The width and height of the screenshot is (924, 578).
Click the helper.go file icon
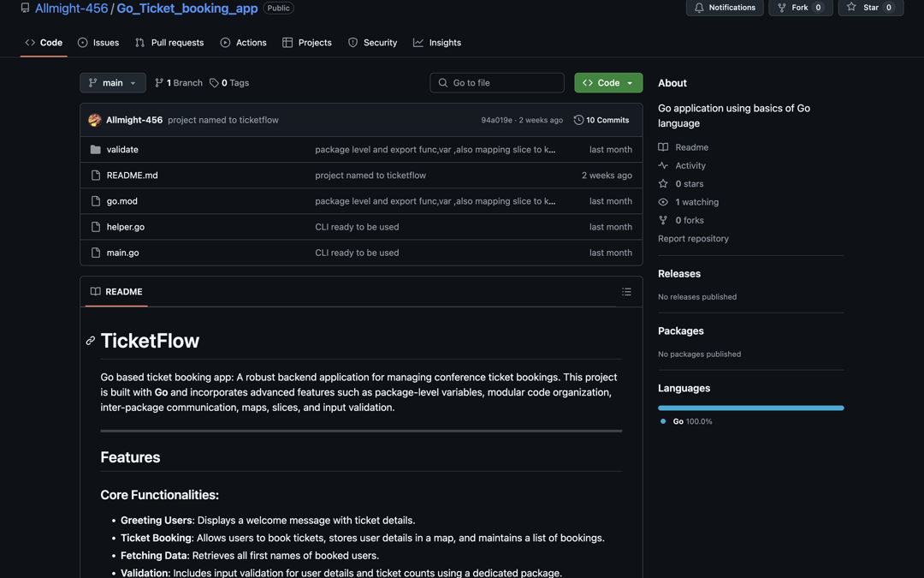click(96, 227)
